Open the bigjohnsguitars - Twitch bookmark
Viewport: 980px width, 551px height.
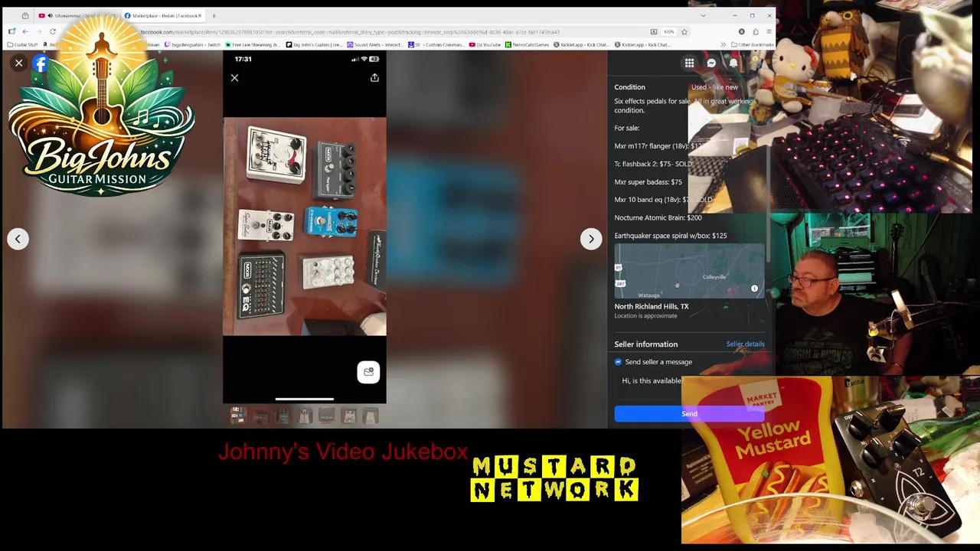point(192,44)
